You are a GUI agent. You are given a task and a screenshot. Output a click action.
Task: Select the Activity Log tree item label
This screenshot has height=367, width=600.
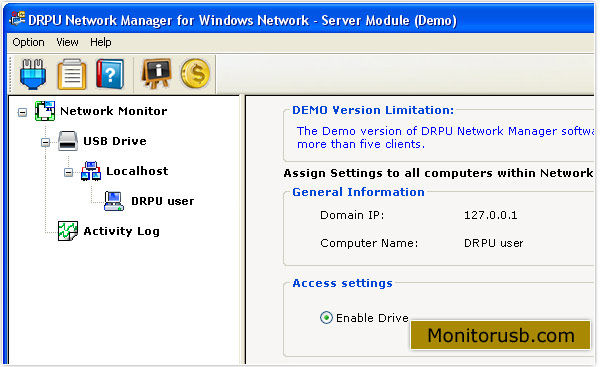(x=122, y=231)
